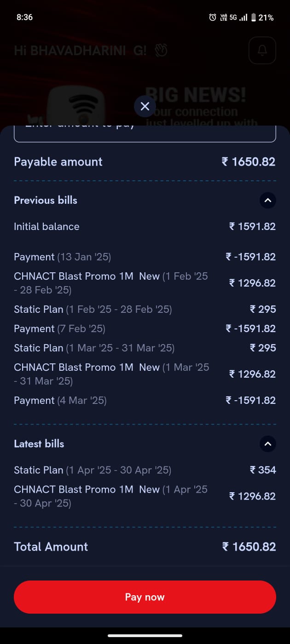
Task: Tap the Previous bills heading
Action: tap(46, 200)
